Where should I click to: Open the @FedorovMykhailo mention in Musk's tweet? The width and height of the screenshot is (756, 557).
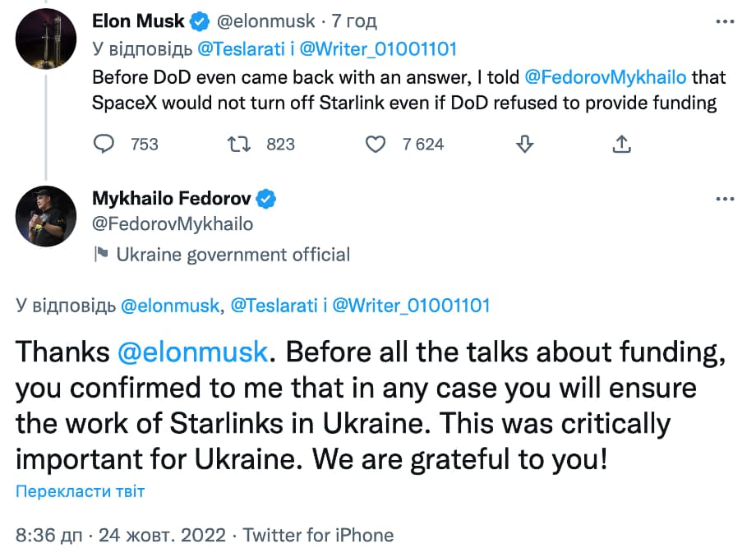click(x=606, y=78)
